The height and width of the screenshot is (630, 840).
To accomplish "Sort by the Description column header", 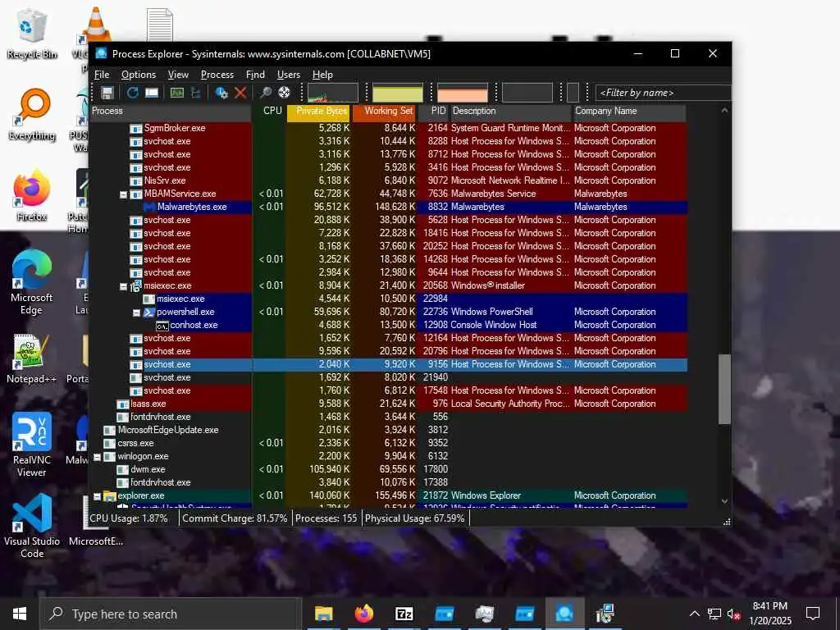I will [x=510, y=111].
